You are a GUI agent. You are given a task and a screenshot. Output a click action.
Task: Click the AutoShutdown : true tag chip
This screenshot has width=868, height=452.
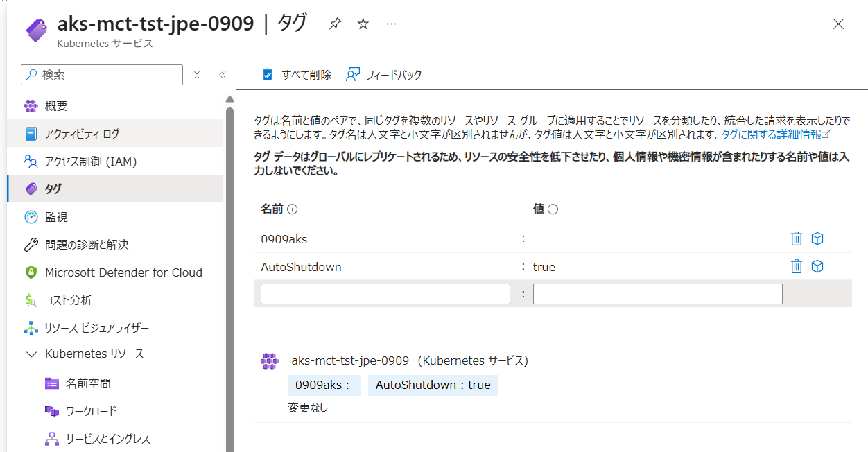pyautogui.click(x=433, y=385)
